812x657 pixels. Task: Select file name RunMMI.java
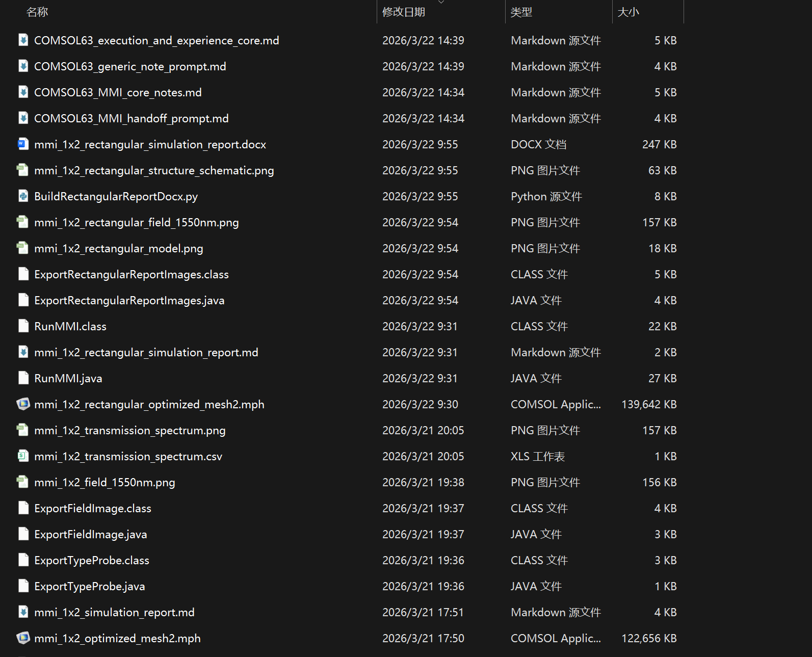[68, 378]
